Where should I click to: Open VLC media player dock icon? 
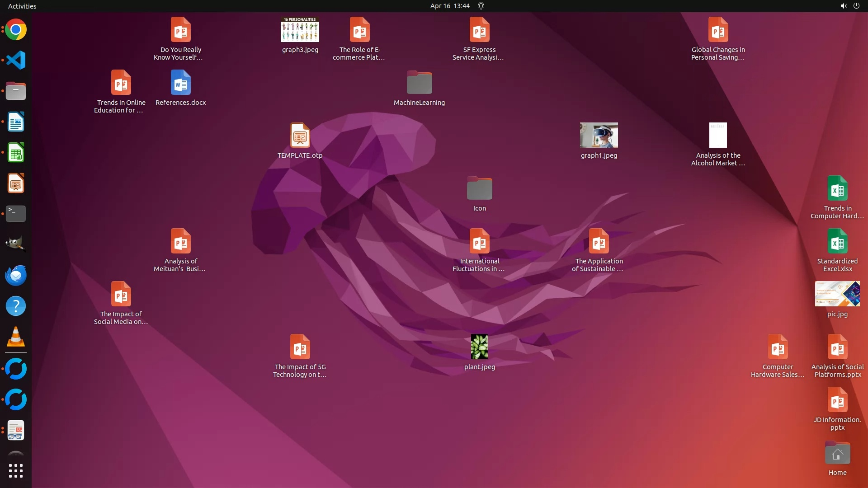(16, 337)
